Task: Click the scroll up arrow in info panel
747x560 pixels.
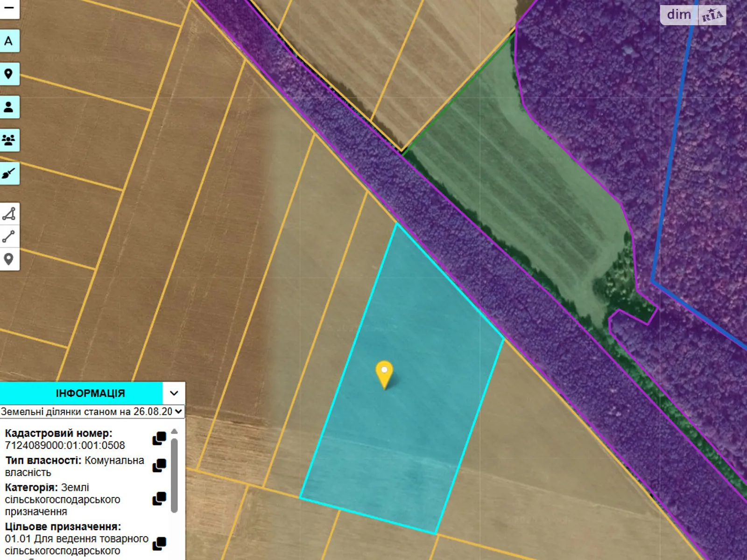Action: click(x=174, y=432)
